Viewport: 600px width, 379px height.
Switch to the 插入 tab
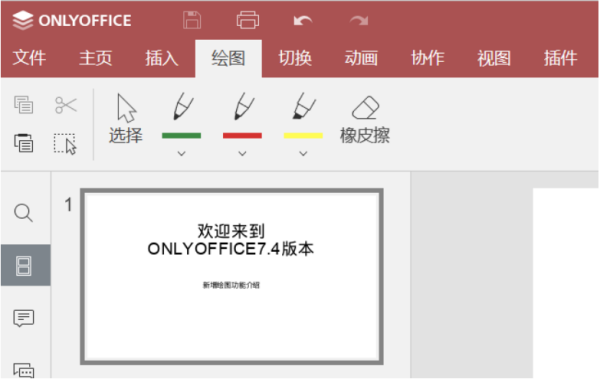click(x=162, y=58)
